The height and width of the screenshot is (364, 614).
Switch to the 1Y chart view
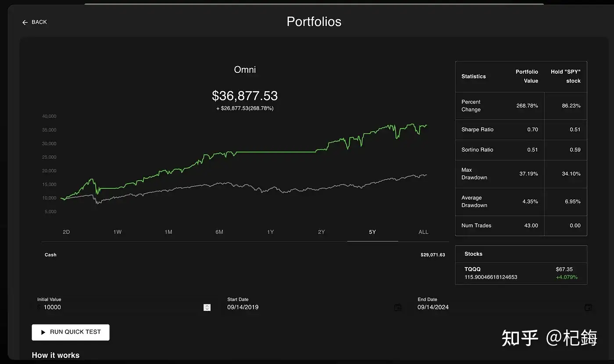[x=270, y=232]
